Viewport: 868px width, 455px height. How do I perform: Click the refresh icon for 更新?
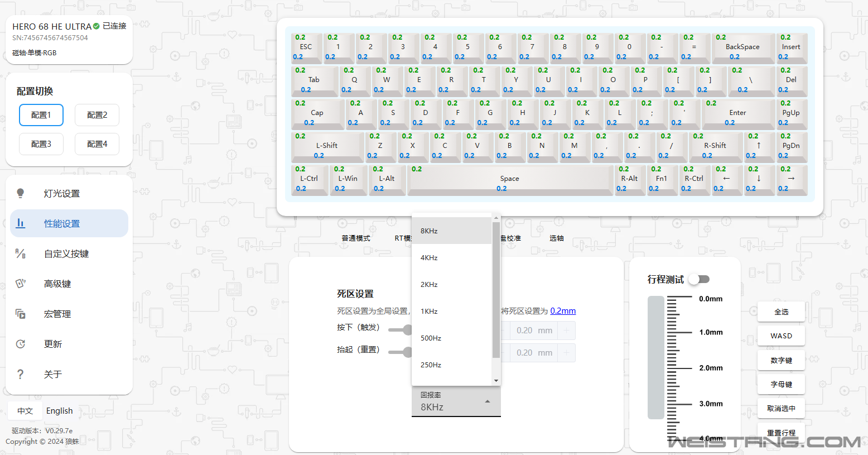[x=21, y=344]
